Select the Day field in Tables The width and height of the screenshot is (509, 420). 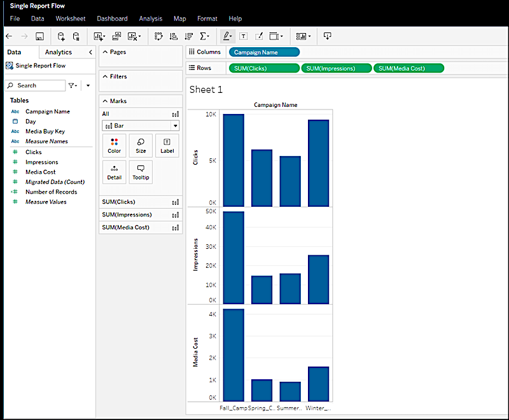[31, 122]
